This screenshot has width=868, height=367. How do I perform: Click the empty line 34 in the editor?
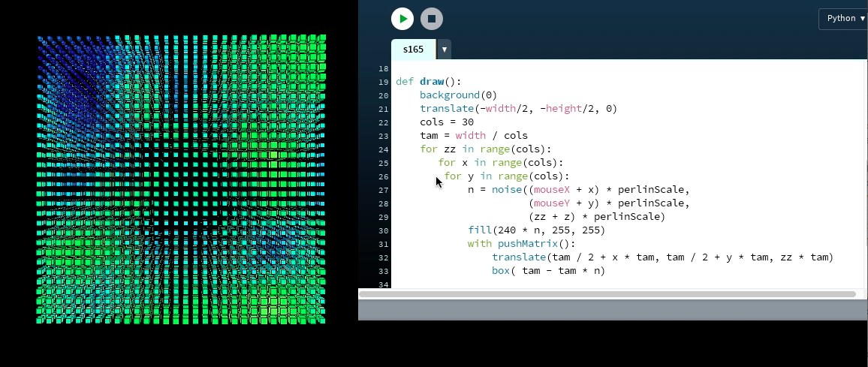(x=526, y=284)
